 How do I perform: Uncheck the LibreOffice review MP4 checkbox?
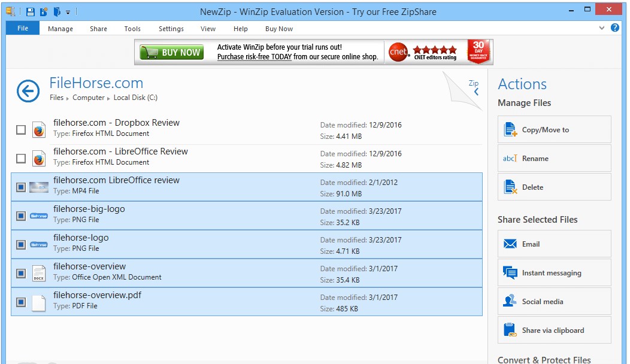click(21, 187)
